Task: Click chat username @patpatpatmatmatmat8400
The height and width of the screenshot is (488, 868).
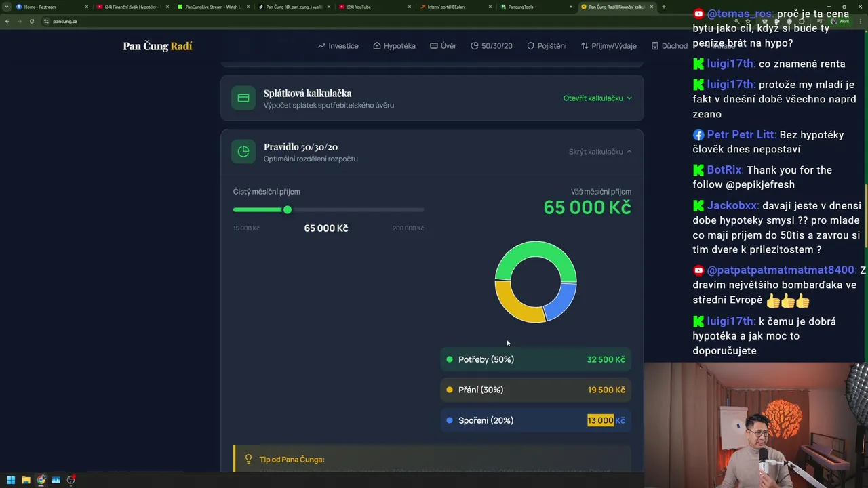Action: [781, 270]
